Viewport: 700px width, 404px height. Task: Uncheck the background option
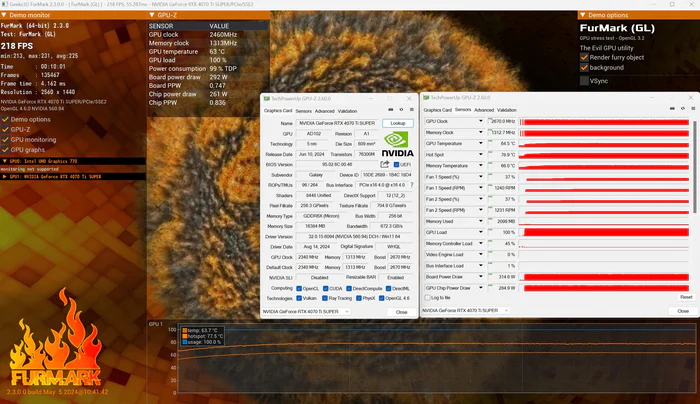click(x=584, y=67)
